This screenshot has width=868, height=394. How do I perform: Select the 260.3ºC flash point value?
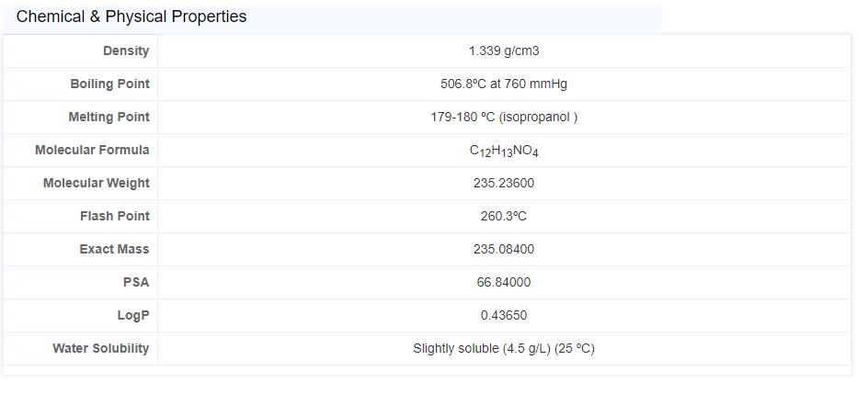(504, 216)
